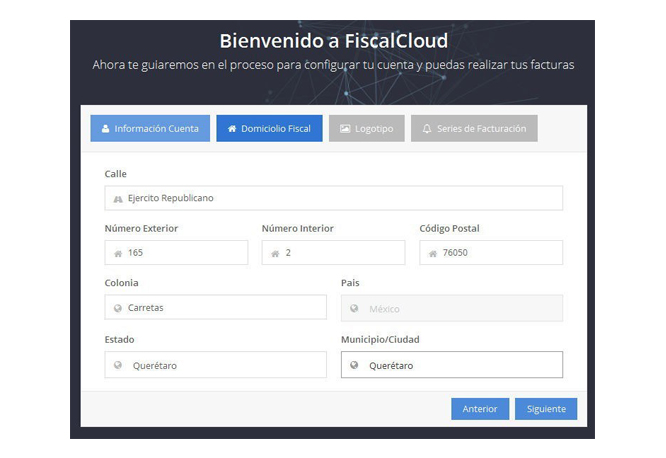The width and height of the screenshot is (666, 458).
Task: Click the disabled Pais field showing México
Action: [452, 308]
